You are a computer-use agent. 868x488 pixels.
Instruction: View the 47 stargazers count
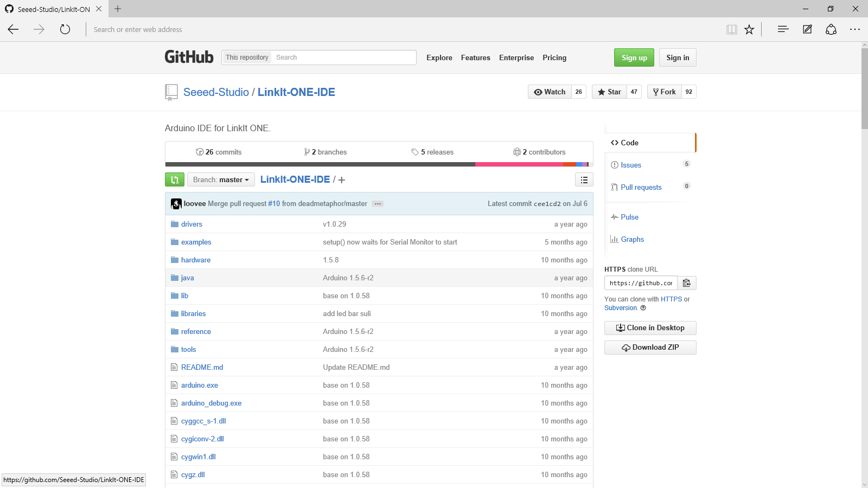click(634, 92)
